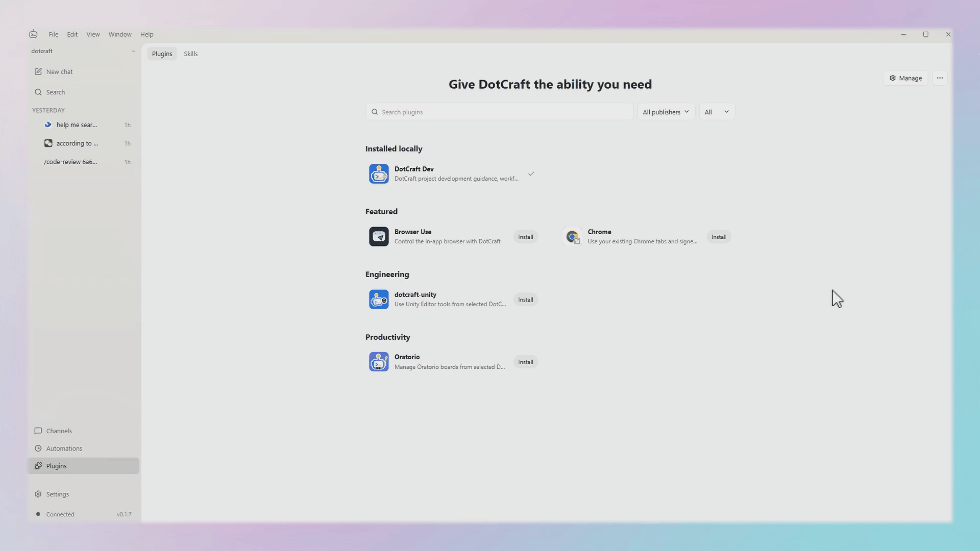Install the Chrome plugin
Screen dimensions: 980x551
(x=719, y=237)
